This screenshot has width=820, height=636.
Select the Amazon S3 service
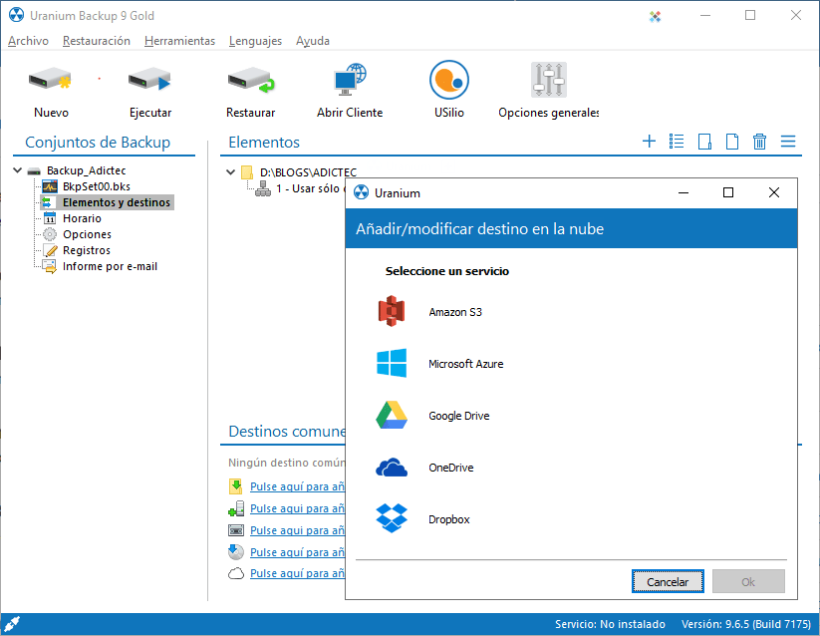[x=455, y=312]
